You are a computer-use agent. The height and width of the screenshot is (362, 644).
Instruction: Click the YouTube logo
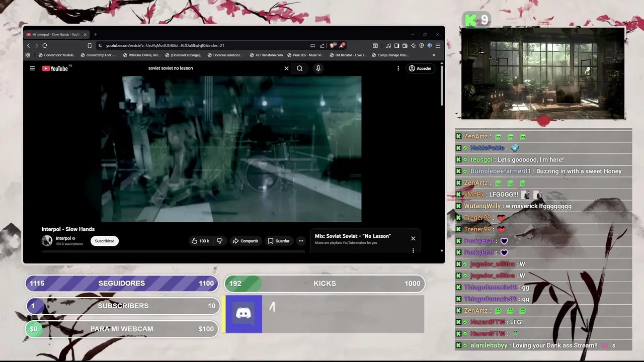[x=56, y=68]
